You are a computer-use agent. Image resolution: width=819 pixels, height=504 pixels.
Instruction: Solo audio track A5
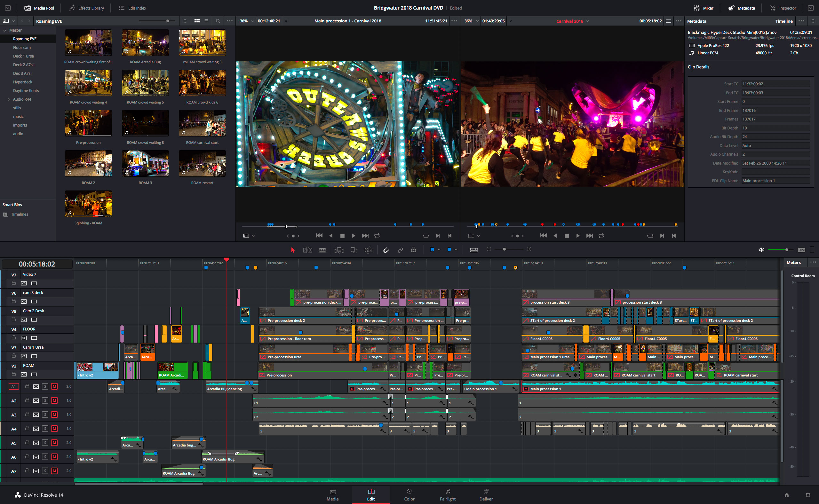click(45, 443)
